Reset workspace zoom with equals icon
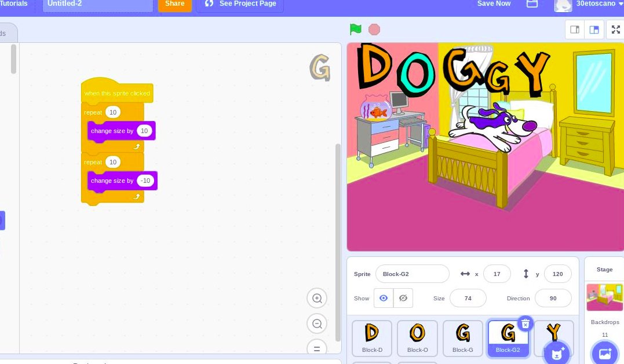Viewport: 624px width, 364px height. (317, 348)
